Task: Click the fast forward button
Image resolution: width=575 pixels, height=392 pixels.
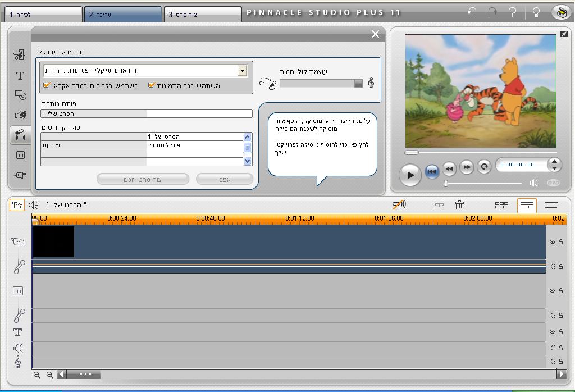Action: 467,167
